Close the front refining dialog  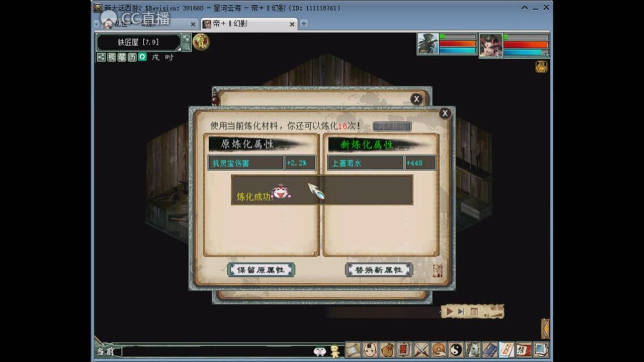[445, 113]
